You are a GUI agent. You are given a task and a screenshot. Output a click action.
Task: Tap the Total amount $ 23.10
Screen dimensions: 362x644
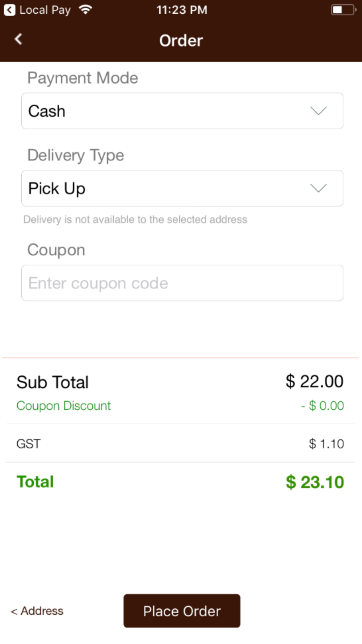(315, 482)
